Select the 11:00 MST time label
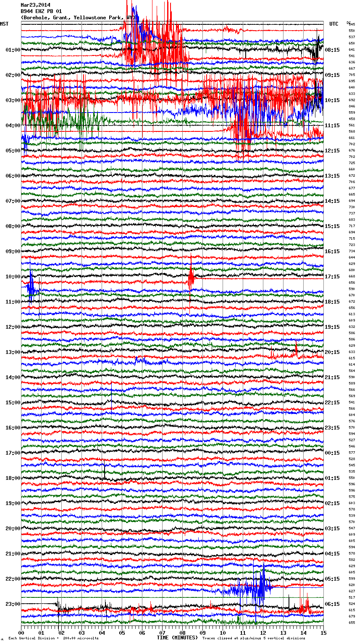This screenshot has height=644, width=357. click(x=13, y=302)
